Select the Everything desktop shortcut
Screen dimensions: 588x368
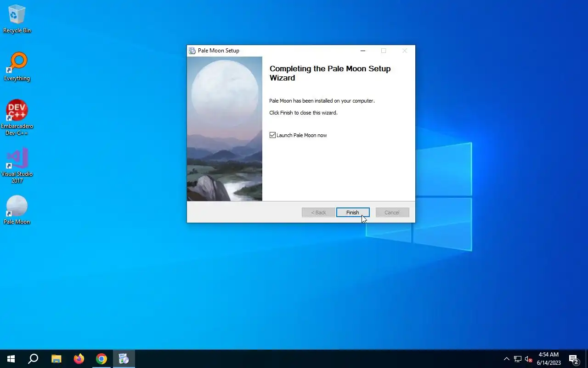pos(17,67)
